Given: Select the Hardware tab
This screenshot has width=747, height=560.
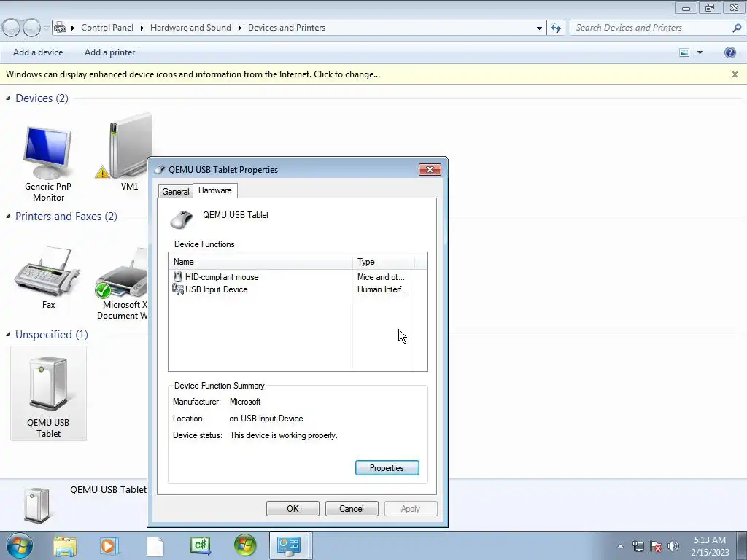Looking at the screenshot, I should pos(215,190).
